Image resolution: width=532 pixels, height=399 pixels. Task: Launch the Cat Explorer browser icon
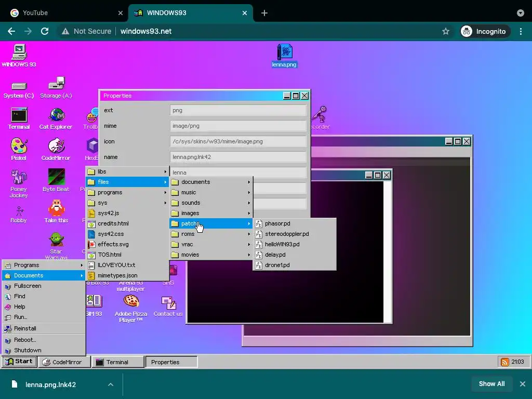(x=56, y=119)
